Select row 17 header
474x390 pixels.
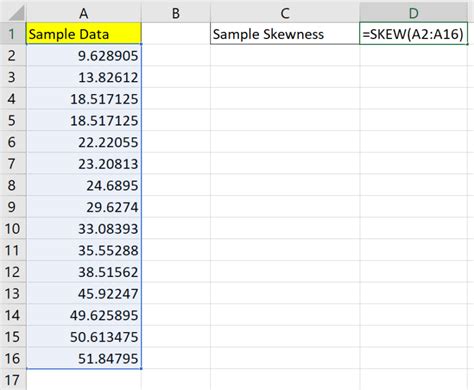point(13,380)
